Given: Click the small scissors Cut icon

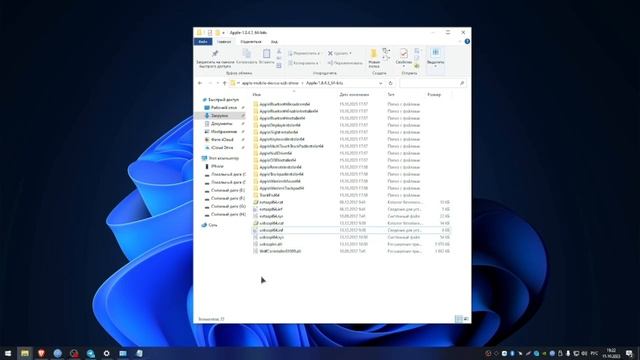Looking at the screenshot, I should pos(279,52).
